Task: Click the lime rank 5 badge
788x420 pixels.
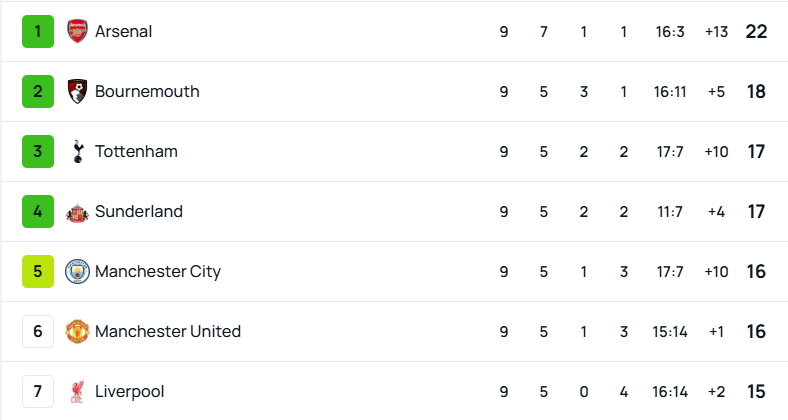Action: click(38, 271)
